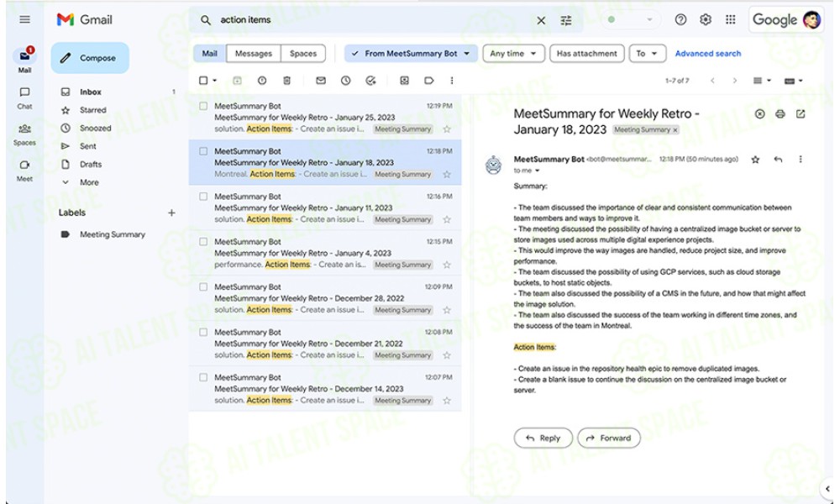Create a new label with plus icon
The image size is (840, 504).
tap(171, 213)
